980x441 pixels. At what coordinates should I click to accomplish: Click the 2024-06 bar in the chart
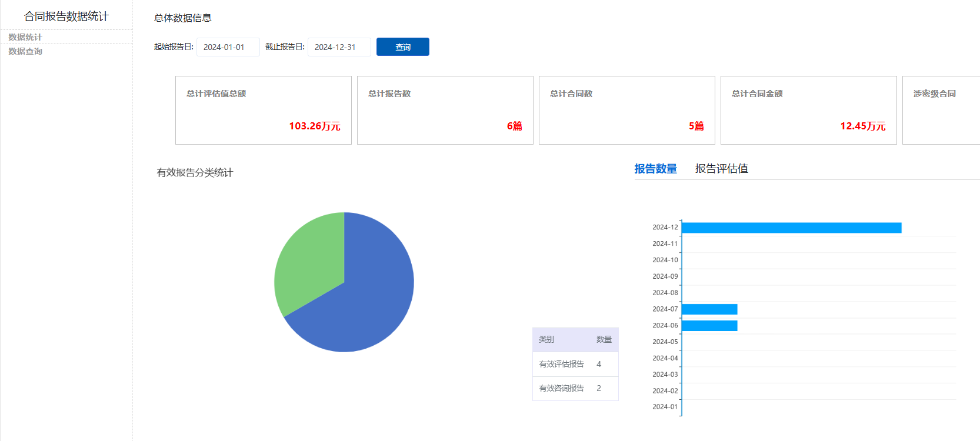pyautogui.click(x=709, y=326)
